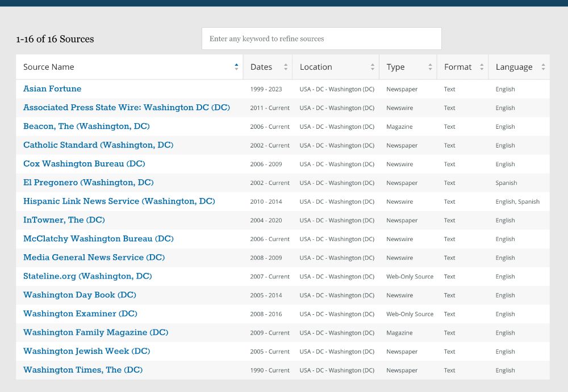Open McClatchy Washington Bureau (DC) link
Image resolution: width=568 pixels, height=392 pixels.
pyautogui.click(x=98, y=239)
